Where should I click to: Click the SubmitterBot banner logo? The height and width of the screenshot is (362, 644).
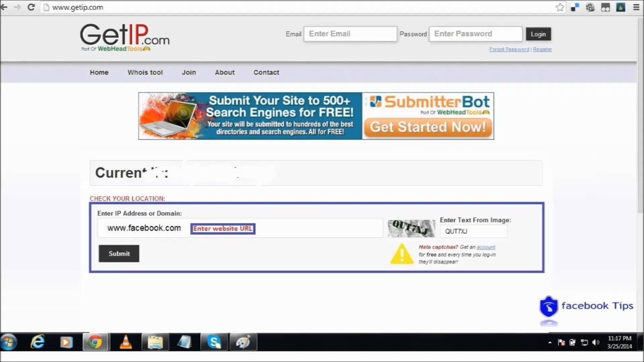pos(429,104)
